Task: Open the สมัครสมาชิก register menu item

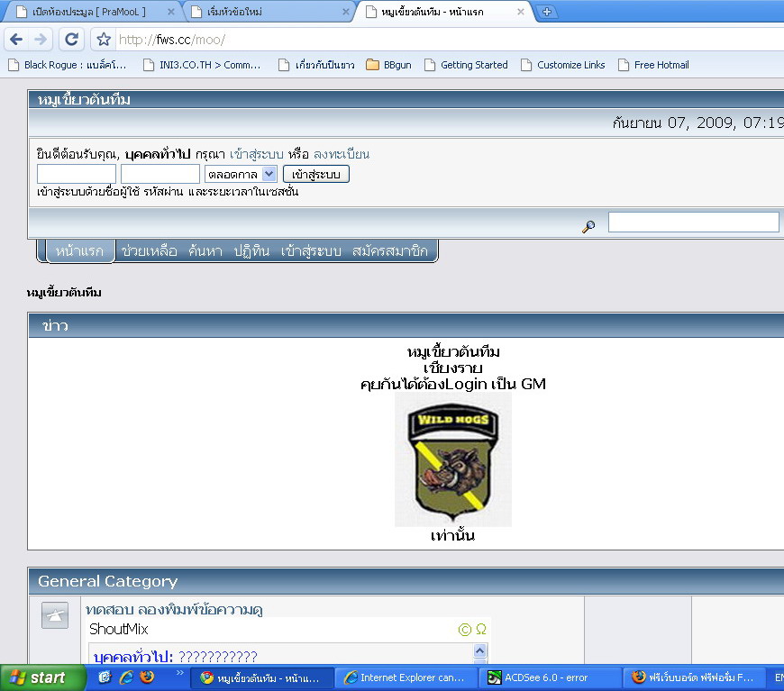Action: point(390,250)
